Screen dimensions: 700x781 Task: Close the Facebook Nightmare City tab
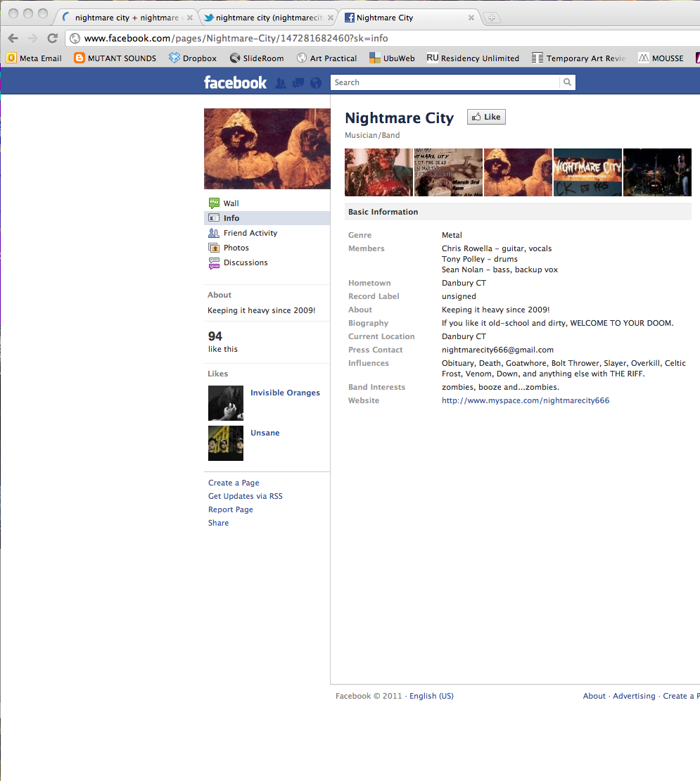click(471, 18)
